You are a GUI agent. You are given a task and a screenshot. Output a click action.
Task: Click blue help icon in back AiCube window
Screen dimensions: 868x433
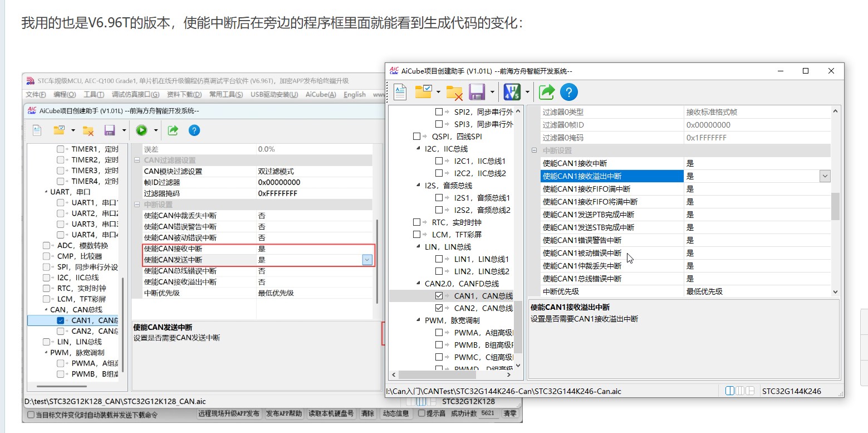tap(194, 130)
